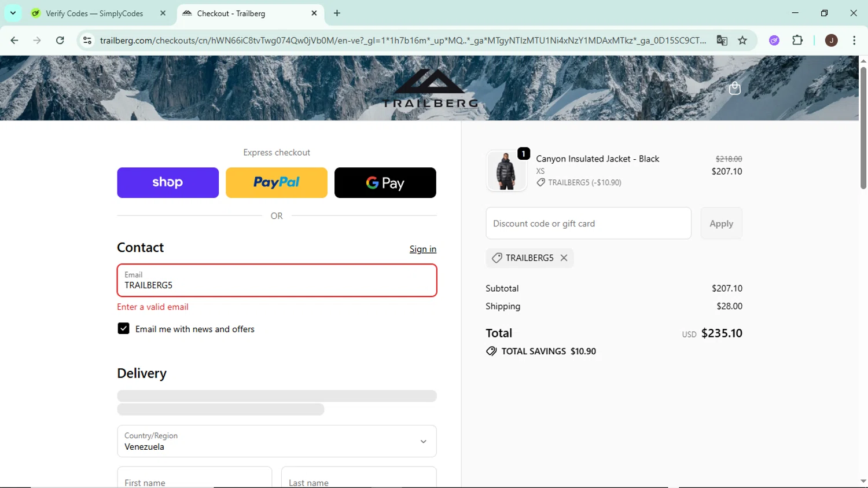Click the Shipping $28.00 value
Viewport: 868px width, 488px height.
[729, 306]
